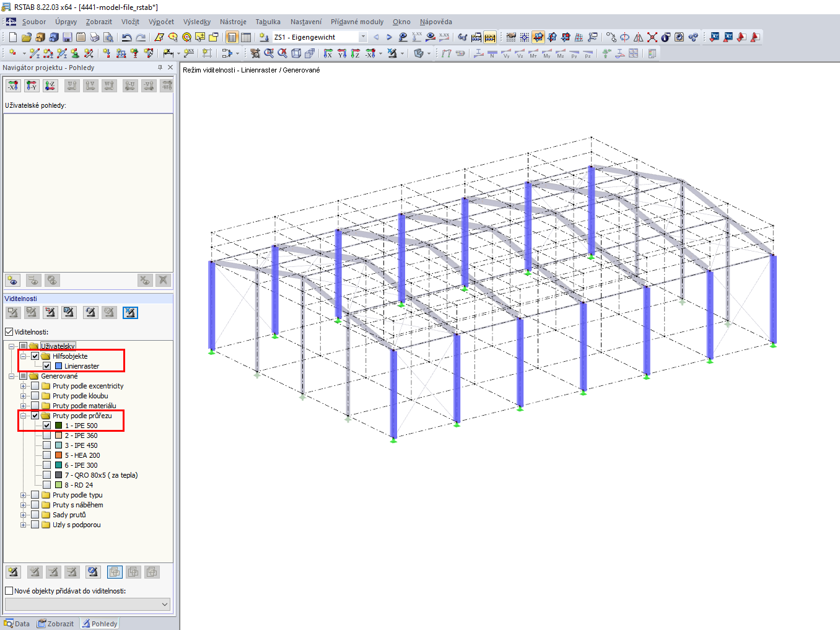Screen dimensions: 840x630
Task: Select the Pruty s náběhem tree item
Action: [x=78, y=505]
